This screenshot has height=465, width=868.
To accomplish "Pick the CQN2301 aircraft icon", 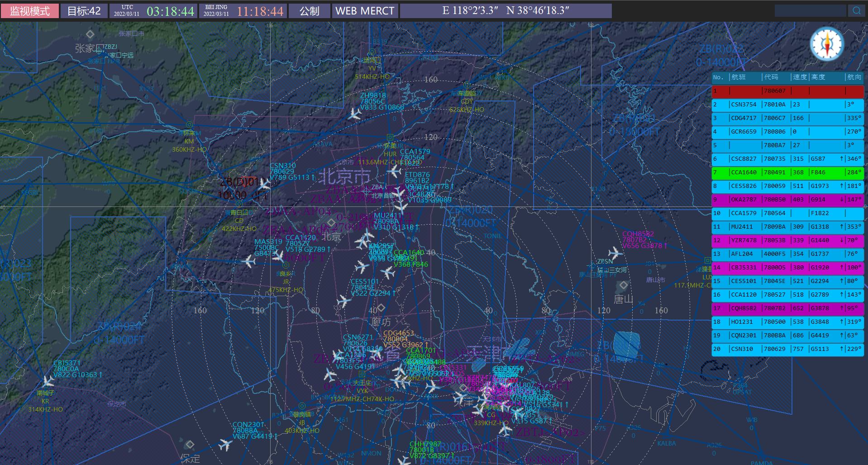I will pos(225,444).
